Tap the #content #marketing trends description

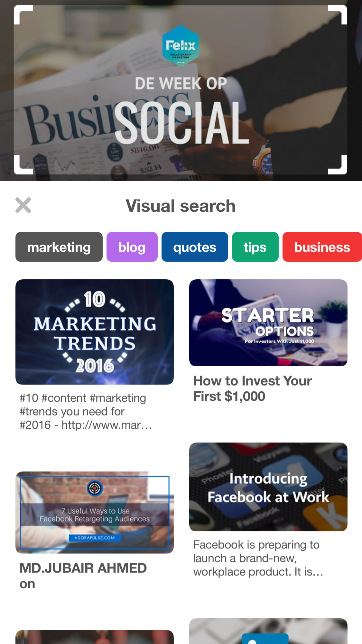[85, 412]
